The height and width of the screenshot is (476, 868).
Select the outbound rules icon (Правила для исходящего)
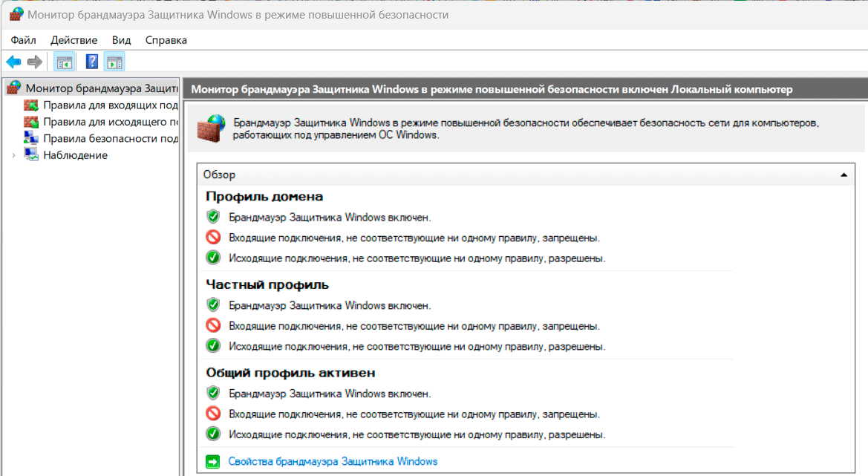tap(31, 122)
